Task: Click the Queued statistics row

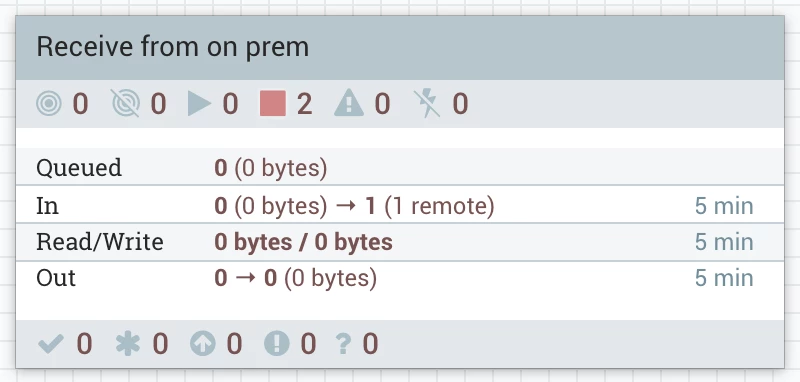Action: point(400,167)
